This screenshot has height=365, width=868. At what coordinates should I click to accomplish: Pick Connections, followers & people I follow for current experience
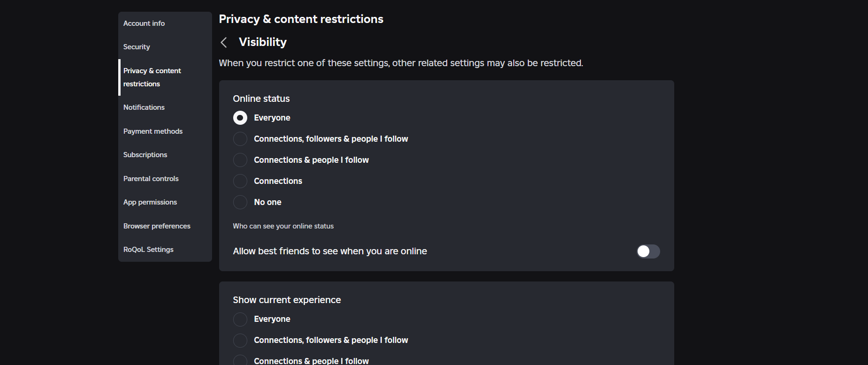tap(240, 340)
